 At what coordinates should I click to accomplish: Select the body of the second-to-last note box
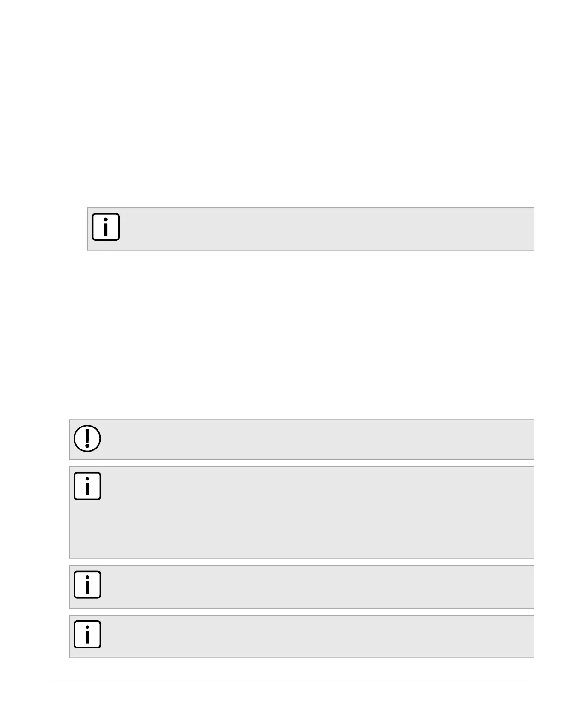pyautogui.click(x=317, y=587)
